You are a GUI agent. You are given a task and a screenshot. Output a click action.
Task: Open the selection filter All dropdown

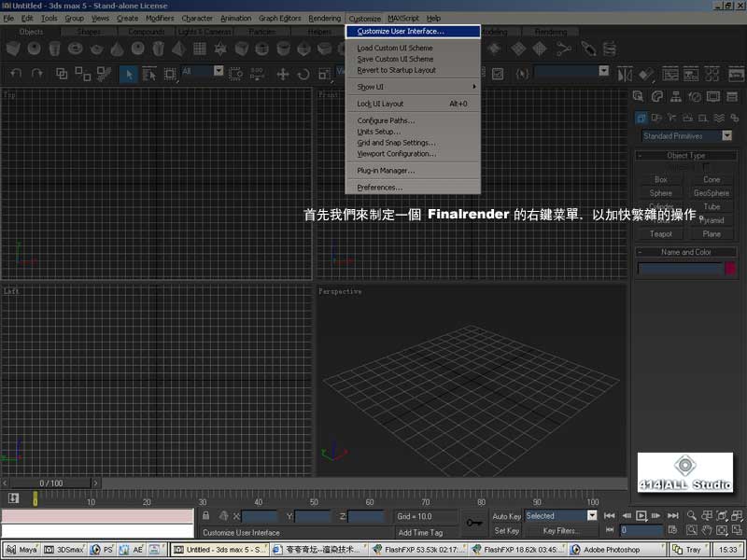tap(218, 71)
